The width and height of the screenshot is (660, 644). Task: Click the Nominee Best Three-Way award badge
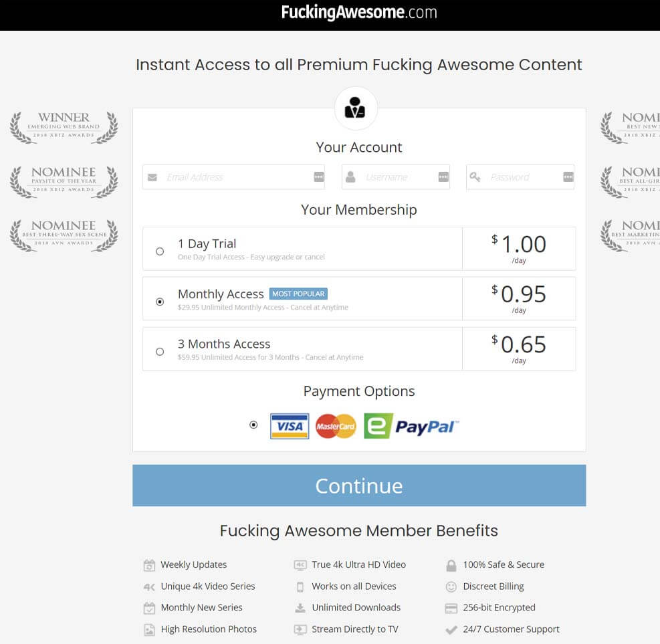tap(64, 235)
